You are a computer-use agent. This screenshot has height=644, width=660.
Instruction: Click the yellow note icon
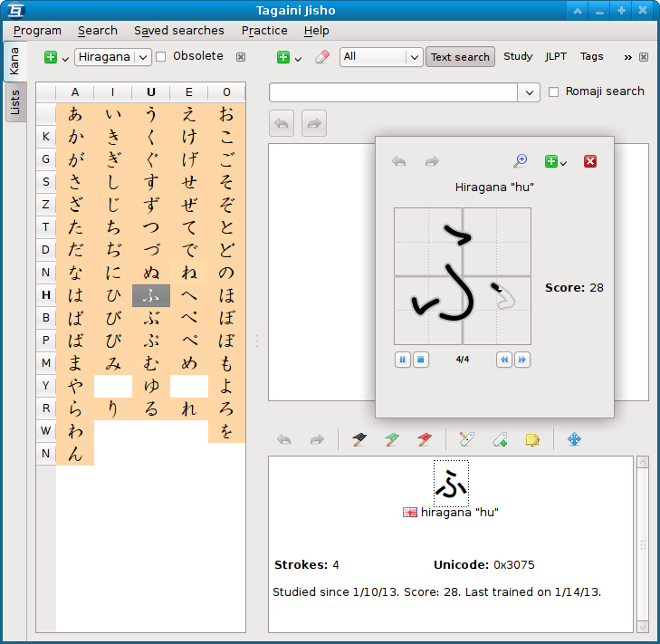tap(532, 439)
